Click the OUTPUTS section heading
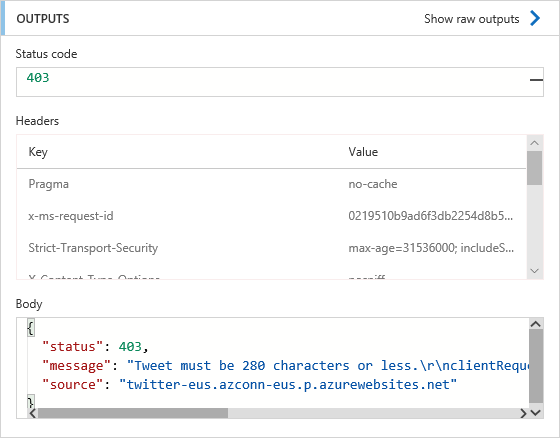The width and height of the screenshot is (560, 438). 43,19
